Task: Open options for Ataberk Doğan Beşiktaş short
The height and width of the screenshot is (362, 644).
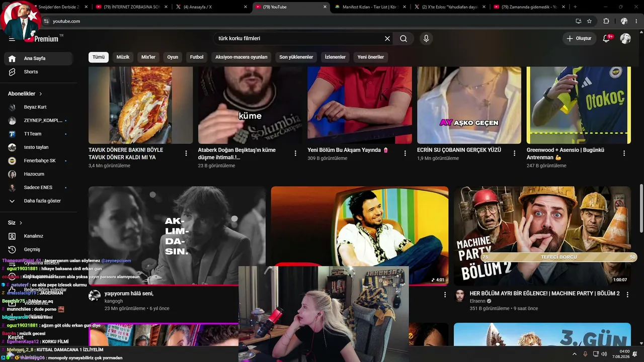Action: point(295,153)
